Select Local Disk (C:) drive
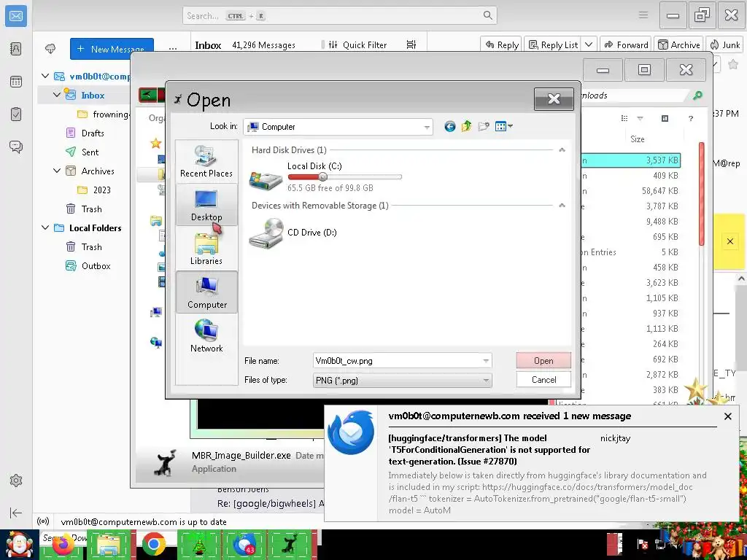Image resolution: width=747 pixels, height=560 pixels. tap(326, 176)
